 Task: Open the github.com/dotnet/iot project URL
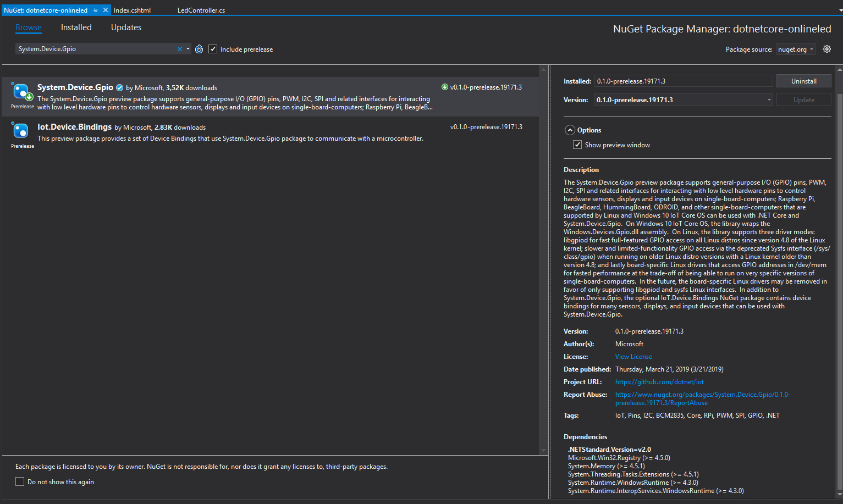coord(659,382)
